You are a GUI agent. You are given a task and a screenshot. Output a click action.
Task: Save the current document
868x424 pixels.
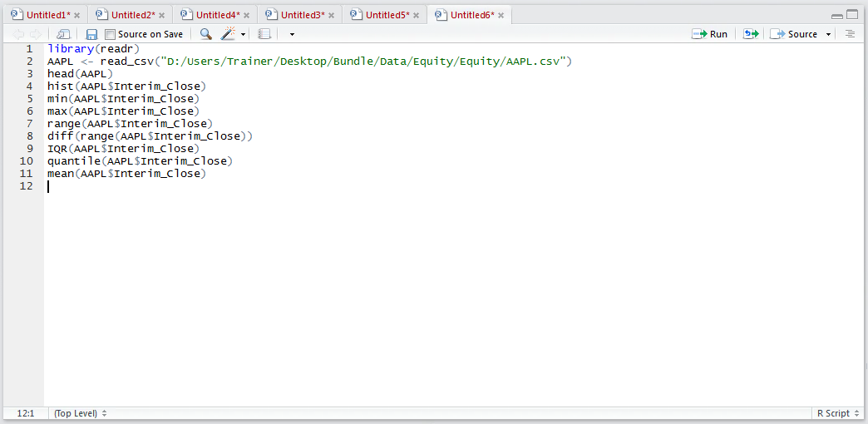click(x=92, y=34)
